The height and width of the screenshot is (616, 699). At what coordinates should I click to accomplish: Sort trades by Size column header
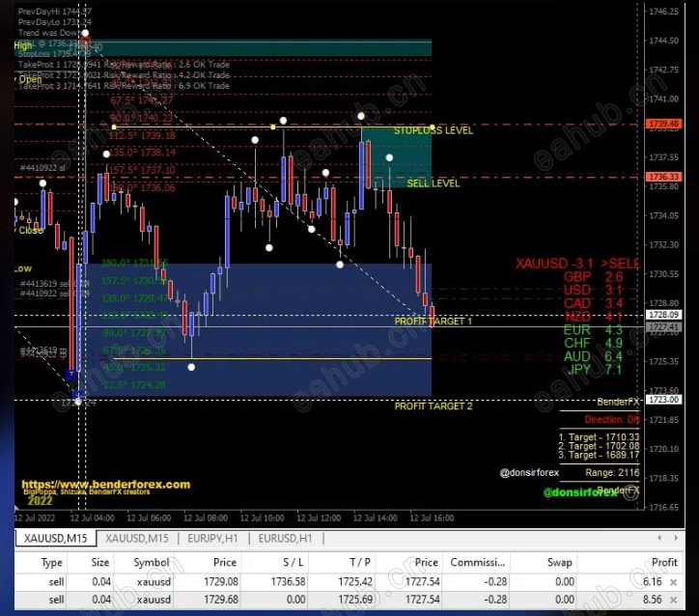tap(100, 563)
